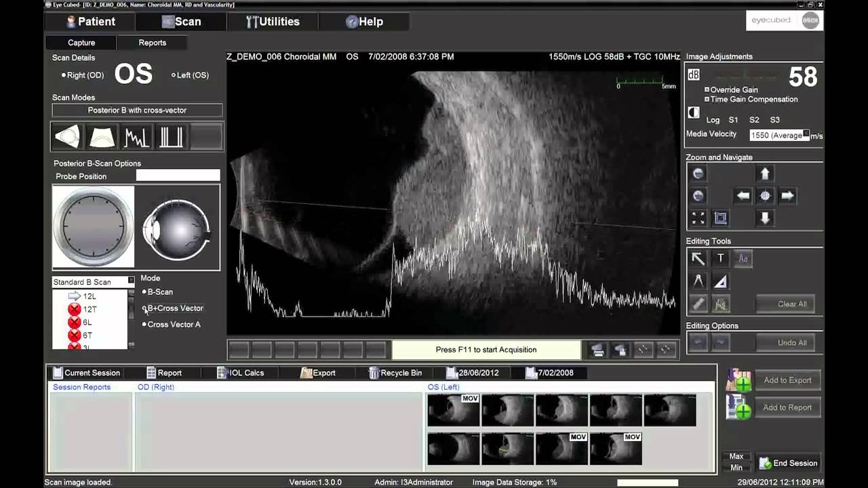Open the Current Session tab
This screenshot has height=488, width=868.
click(x=87, y=373)
